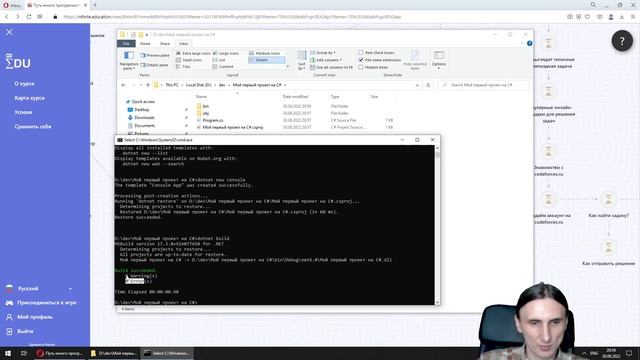The height and width of the screenshot is (360, 640).
Task: Open Сравнить себя in the sidebar
Action: point(33,127)
